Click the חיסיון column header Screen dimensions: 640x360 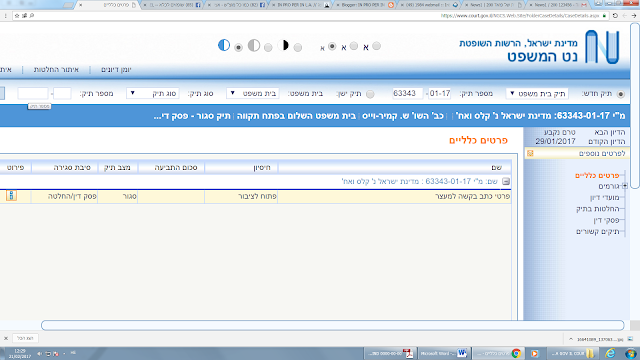tap(241, 167)
